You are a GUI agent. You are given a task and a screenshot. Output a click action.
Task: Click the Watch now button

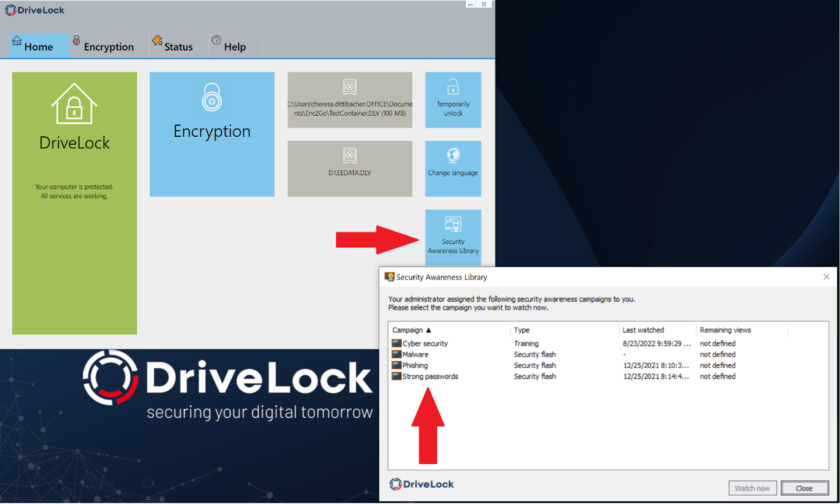(x=752, y=488)
